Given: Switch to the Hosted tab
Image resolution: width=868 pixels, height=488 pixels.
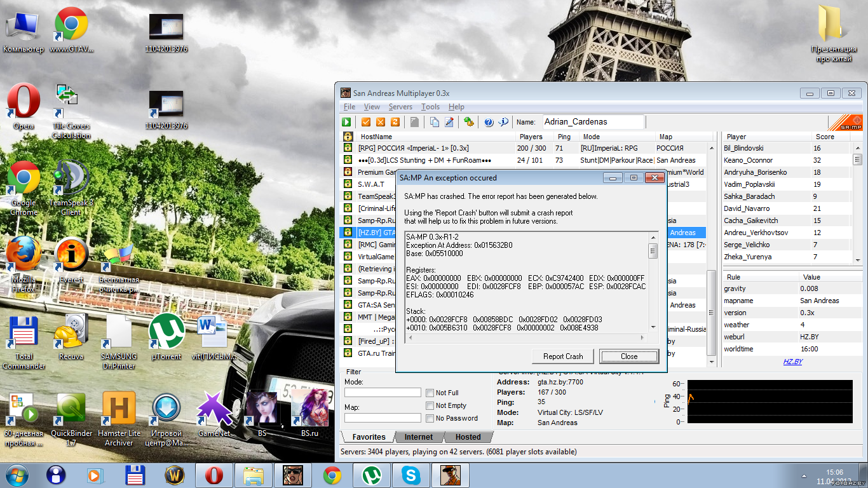Looking at the screenshot, I should coord(468,437).
